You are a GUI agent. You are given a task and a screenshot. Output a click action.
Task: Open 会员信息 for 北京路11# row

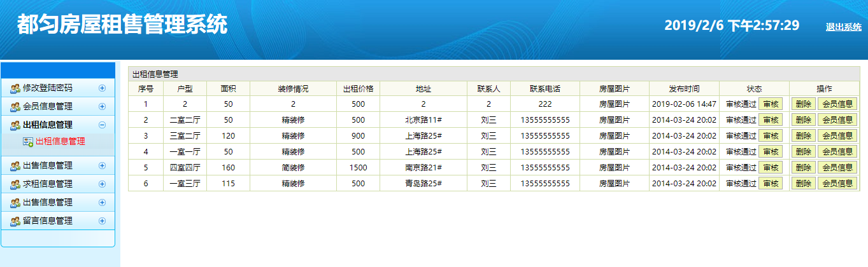(x=837, y=120)
